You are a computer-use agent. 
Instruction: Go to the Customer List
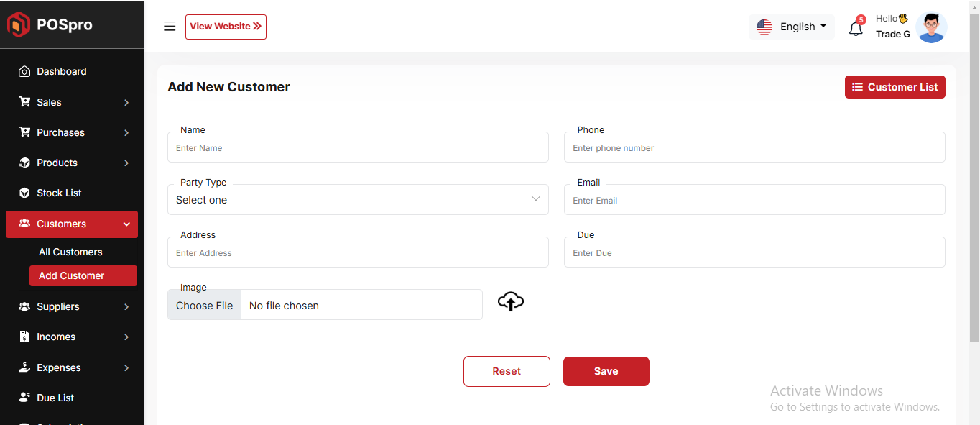[x=895, y=87]
